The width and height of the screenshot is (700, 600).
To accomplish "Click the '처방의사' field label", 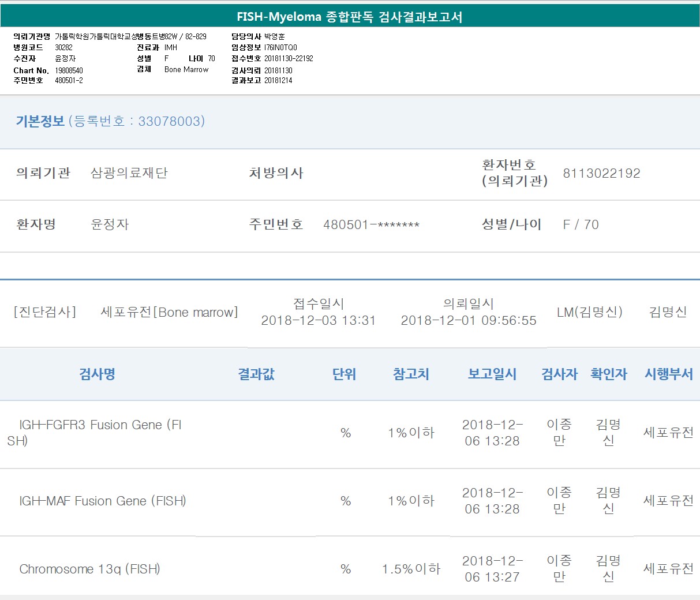I will 276,173.
